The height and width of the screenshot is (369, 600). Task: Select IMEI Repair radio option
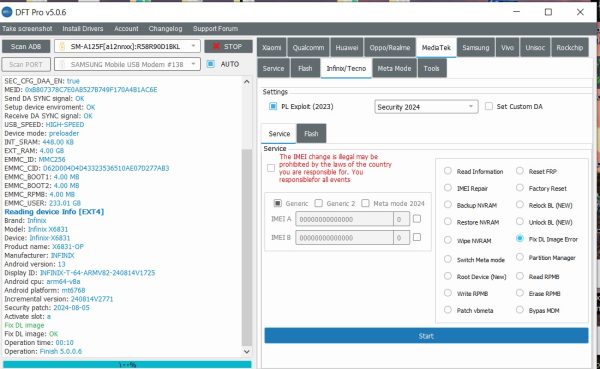point(447,188)
